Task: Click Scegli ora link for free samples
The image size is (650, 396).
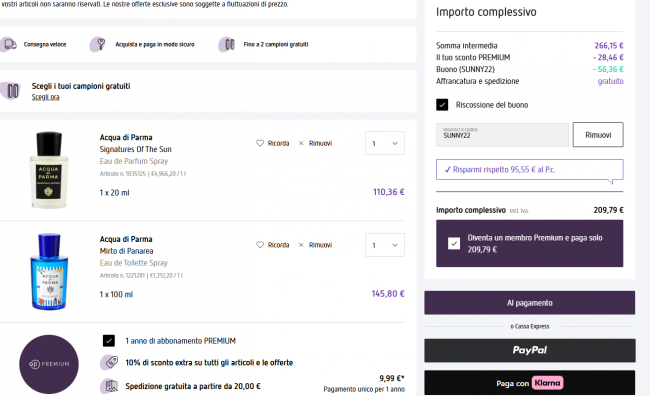Action: (46, 97)
